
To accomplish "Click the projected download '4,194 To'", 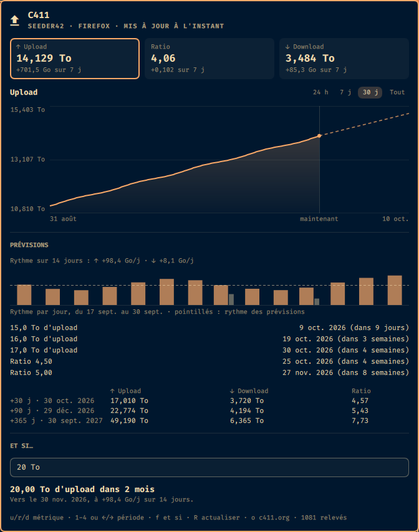I will [247, 410].
